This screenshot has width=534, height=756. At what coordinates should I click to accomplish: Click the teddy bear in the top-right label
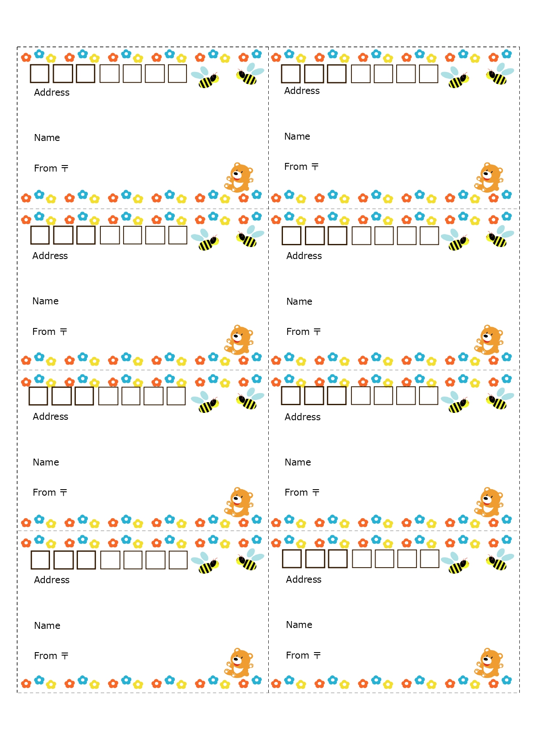[489, 178]
